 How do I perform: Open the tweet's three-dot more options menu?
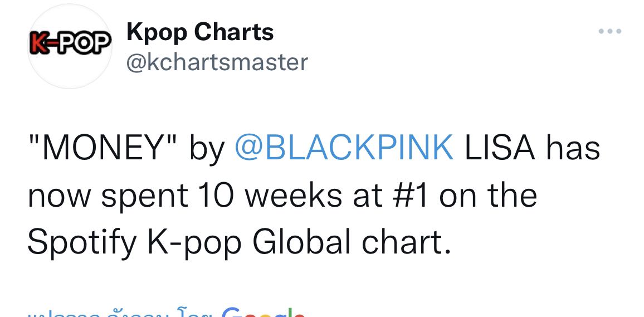pos(610,31)
